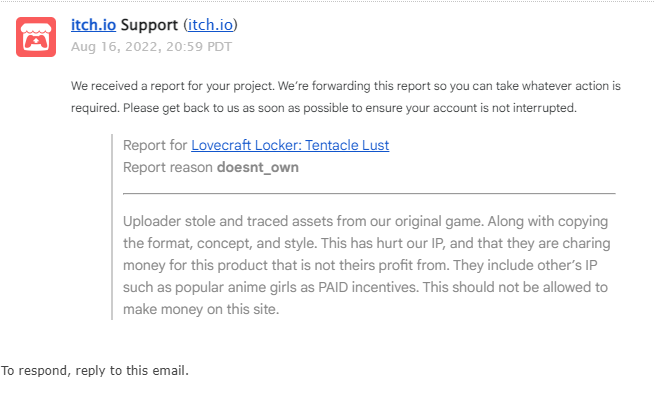Click the 'PAID incentives' text line
The width and height of the screenshot is (654, 398).
pyautogui.click(x=365, y=287)
